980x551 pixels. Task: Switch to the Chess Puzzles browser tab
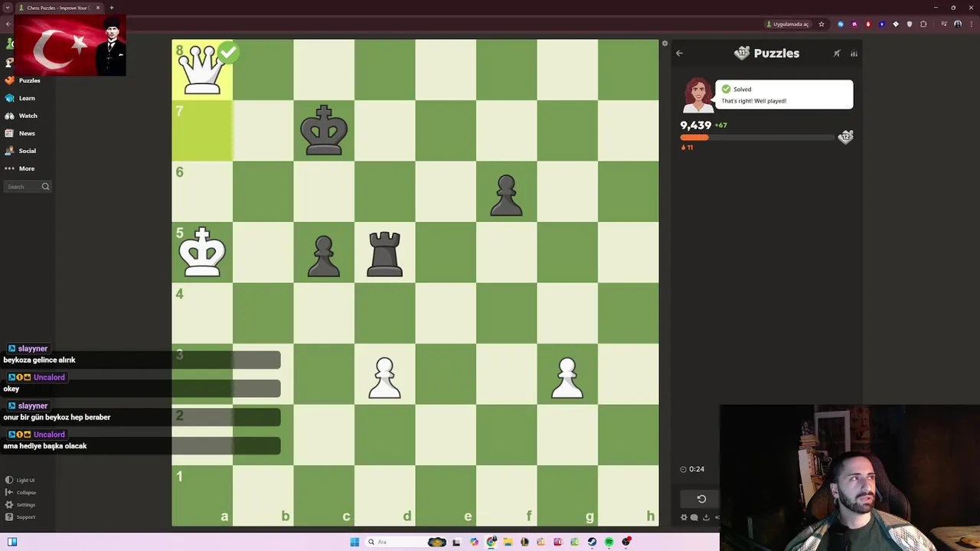click(x=57, y=8)
